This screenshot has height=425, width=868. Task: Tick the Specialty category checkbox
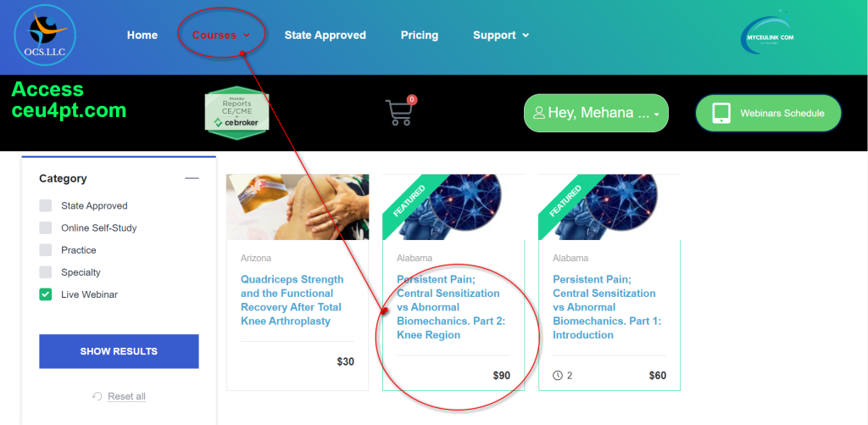coord(46,272)
